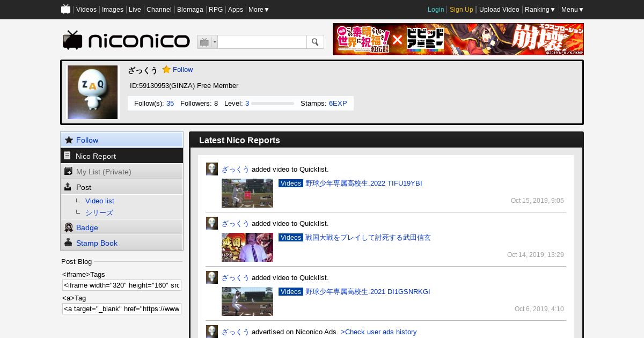Open Apps in top navigation
The width and height of the screenshot is (644, 338).
pos(236,10)
